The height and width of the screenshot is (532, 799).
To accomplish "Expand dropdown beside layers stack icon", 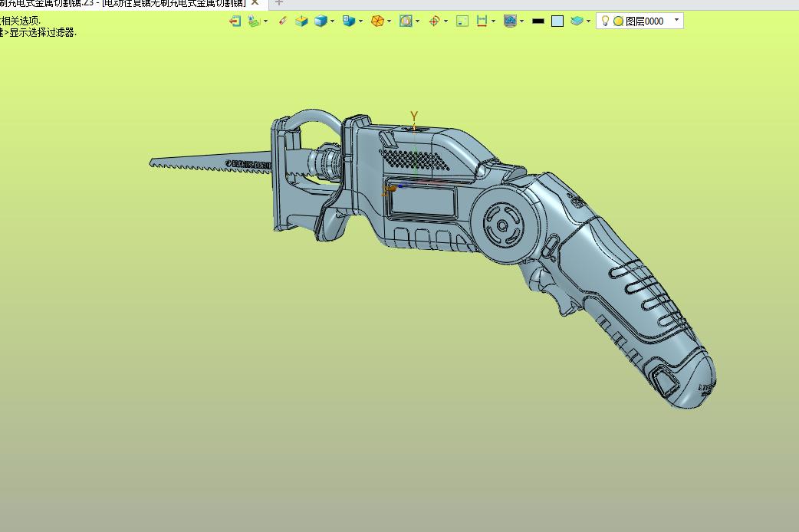I will pyautogui.click(x=589, y=21).
